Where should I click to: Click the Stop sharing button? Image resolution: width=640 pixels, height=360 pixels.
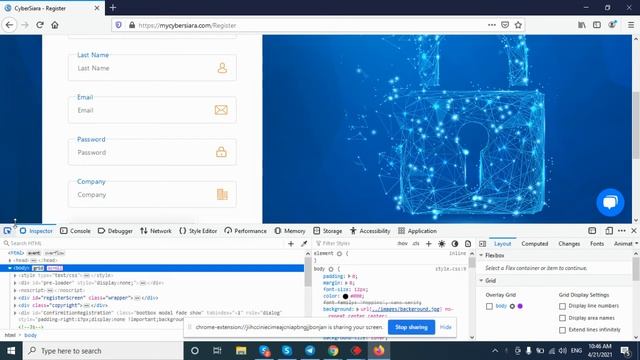click(411, 327)
